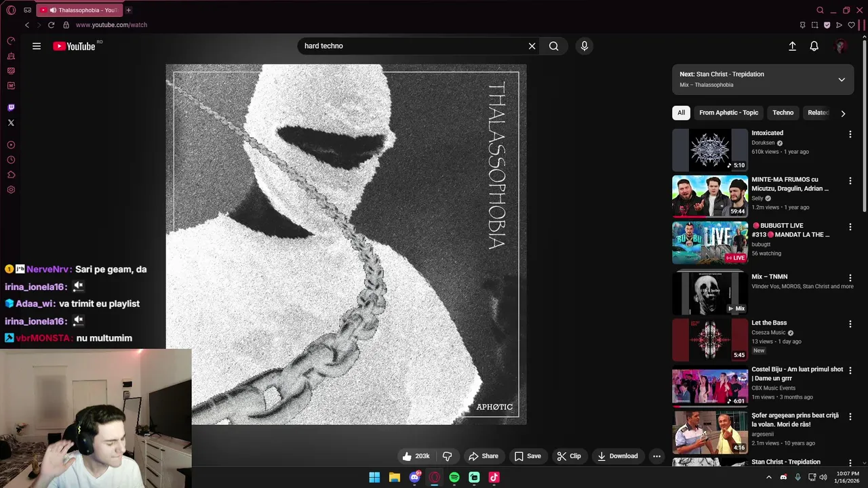Open options menu for Costel Biju video

point(850,370)
